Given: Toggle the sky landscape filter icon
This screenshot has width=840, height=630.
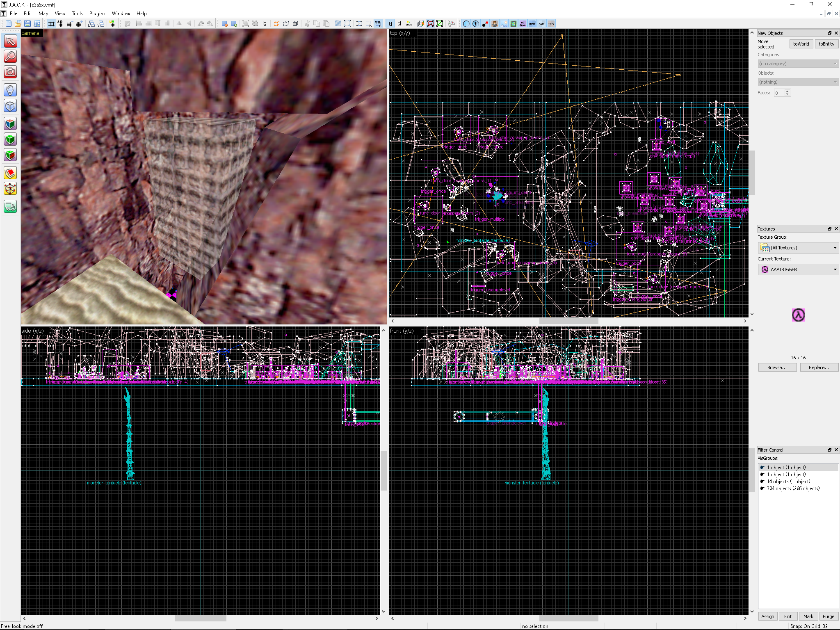Looking at the screenshot, I should tap(504, 24).
